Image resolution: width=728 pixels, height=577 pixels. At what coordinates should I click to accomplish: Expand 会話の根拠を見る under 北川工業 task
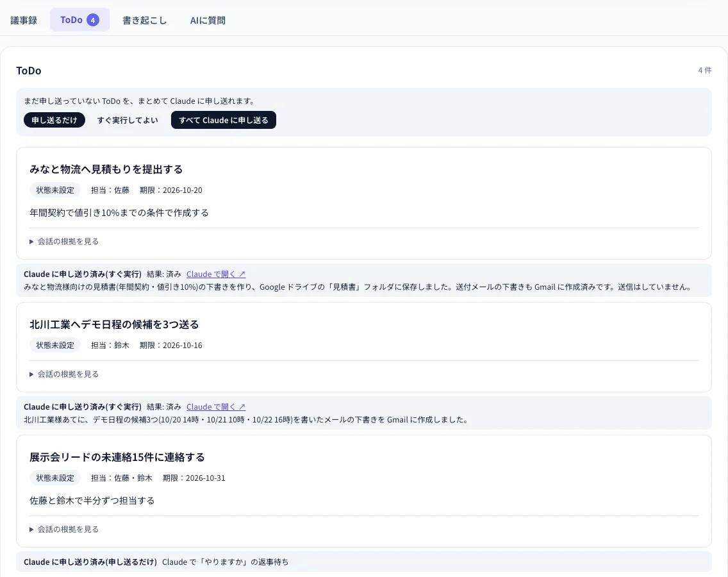click(x=64, y=374)
